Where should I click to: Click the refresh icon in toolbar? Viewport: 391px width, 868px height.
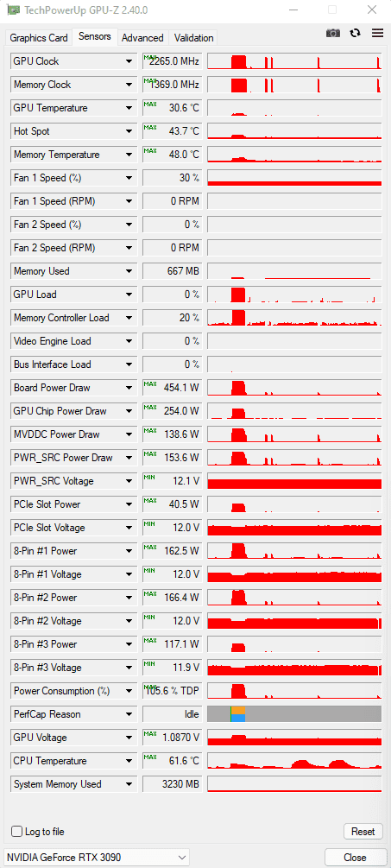(x=355, y=33)
